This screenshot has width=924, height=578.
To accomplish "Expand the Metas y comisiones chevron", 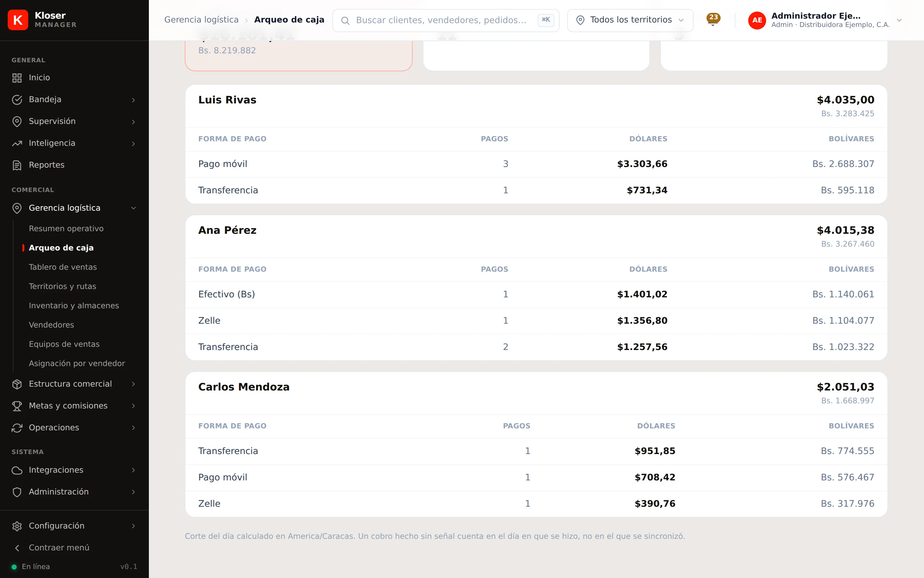I will click(133, 406).
